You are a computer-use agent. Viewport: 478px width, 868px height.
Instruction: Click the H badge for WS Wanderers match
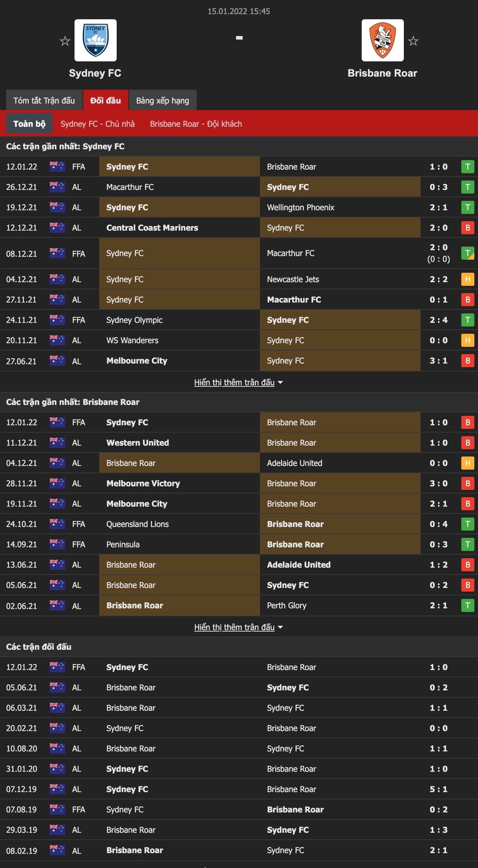(x=467, y=340)
